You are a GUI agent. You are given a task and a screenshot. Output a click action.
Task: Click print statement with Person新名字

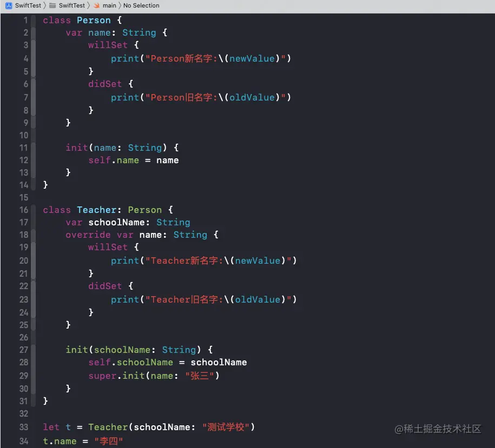click(x=201, y=58)
